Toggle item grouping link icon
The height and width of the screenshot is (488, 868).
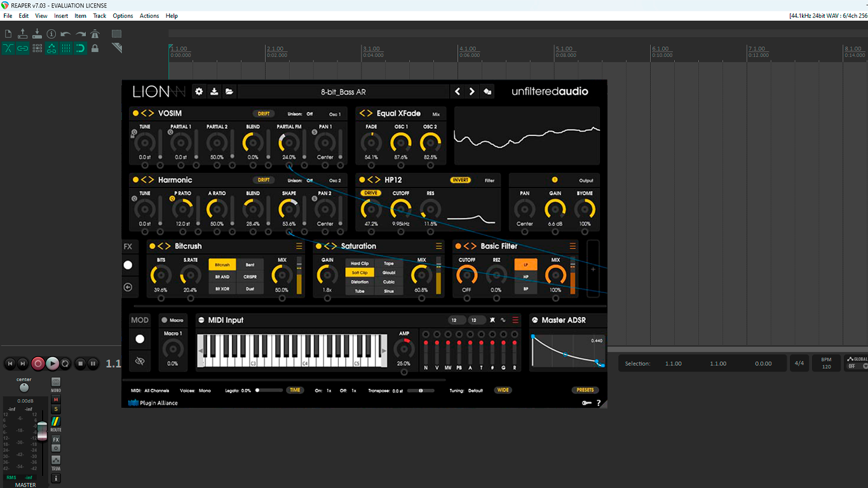(23, 48)
